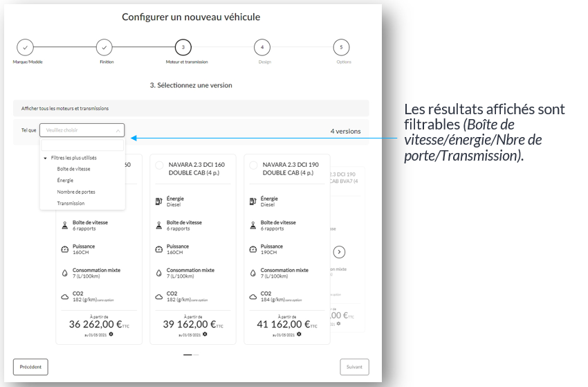Image resolution: width=588 pixels, height=387 pixels.
Task: Click gearbox icon on 41 162,00 € card
Action: coord(252,225)
